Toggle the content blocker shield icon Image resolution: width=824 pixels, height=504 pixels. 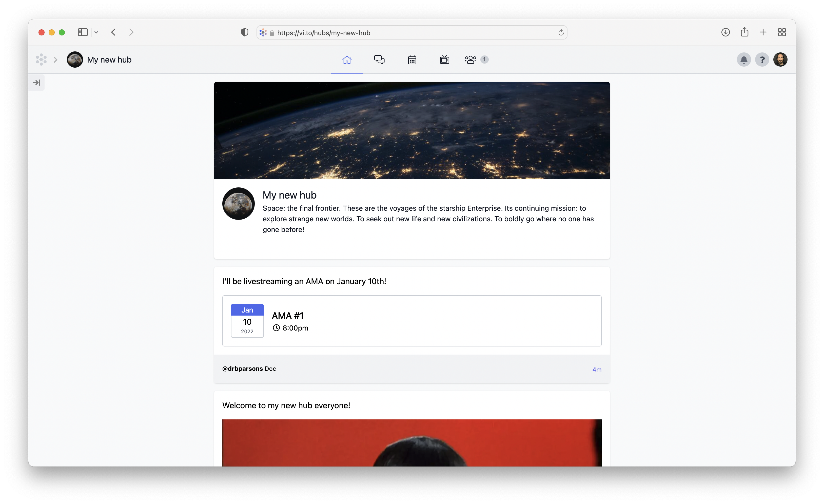(244, 32)
